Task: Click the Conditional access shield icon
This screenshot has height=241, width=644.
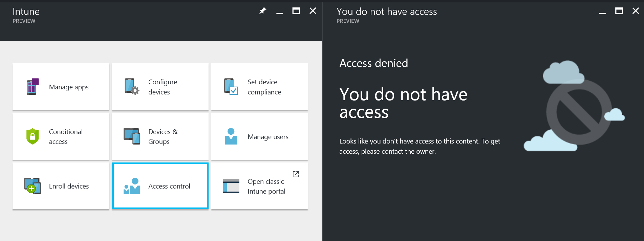Action: click(x=33, y=136)
